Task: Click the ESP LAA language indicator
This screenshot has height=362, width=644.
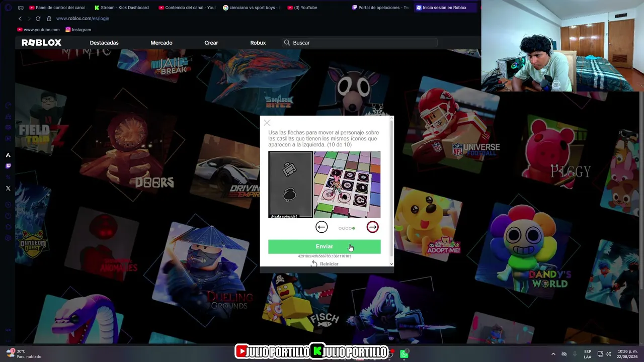Action: pos(588,354)
